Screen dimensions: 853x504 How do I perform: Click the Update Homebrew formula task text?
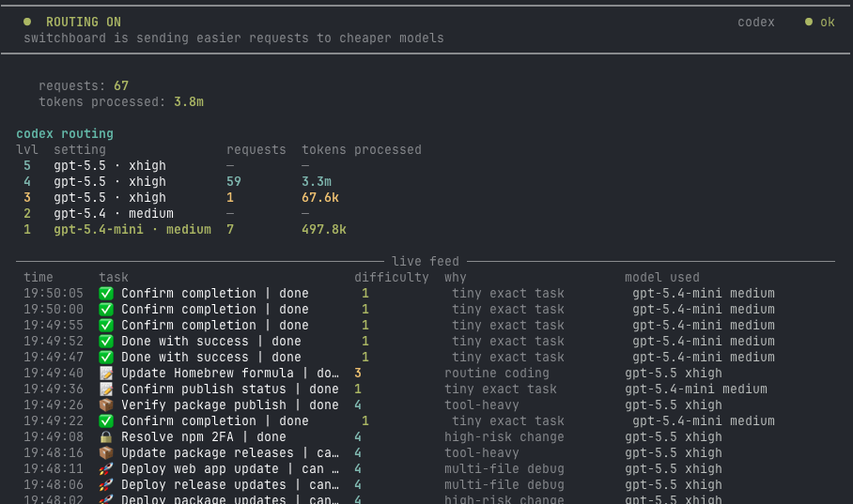(x=230, y=373)
